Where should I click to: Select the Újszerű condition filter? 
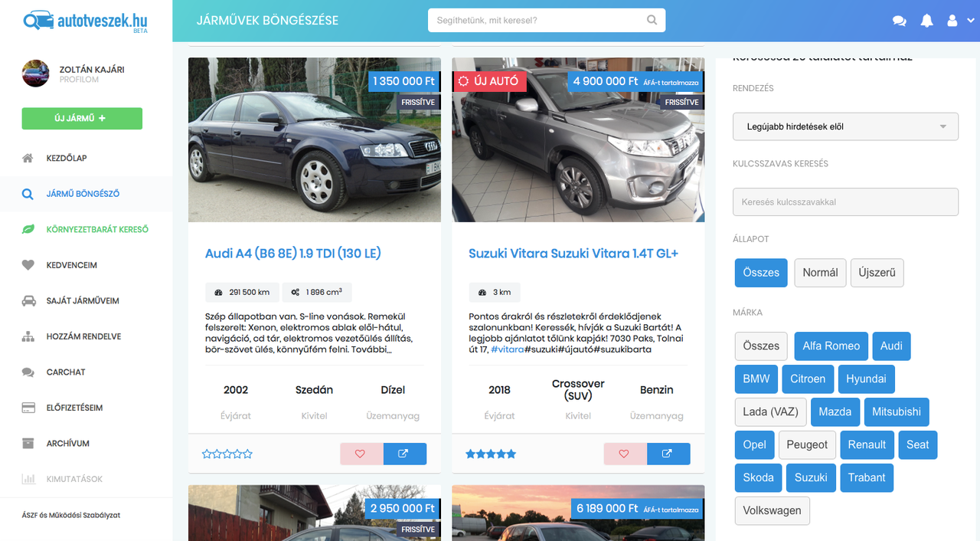point(877,272)
